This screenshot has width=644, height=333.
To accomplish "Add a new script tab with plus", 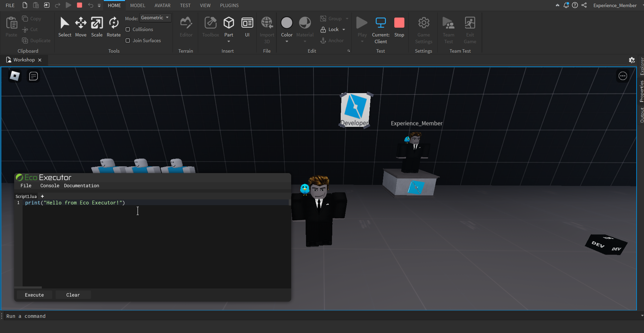I will [x=42, y=196].
